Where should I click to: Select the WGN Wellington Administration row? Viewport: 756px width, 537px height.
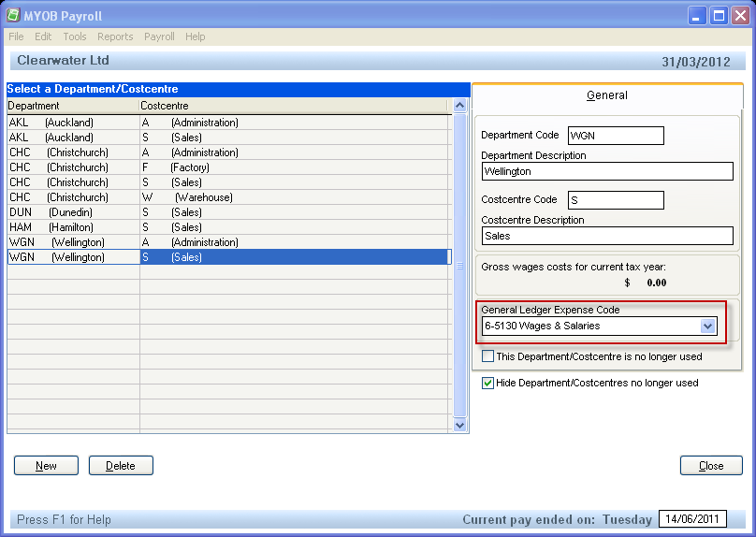[x=229, y=242]
